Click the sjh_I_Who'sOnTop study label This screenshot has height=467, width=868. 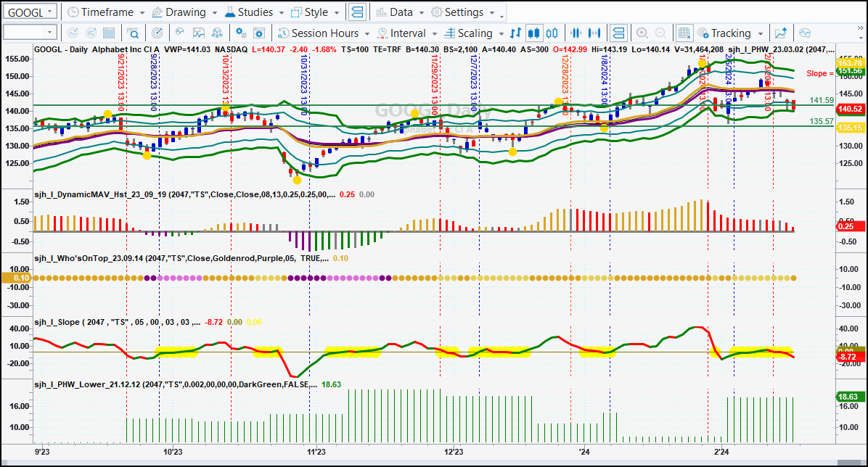(181, 258)
